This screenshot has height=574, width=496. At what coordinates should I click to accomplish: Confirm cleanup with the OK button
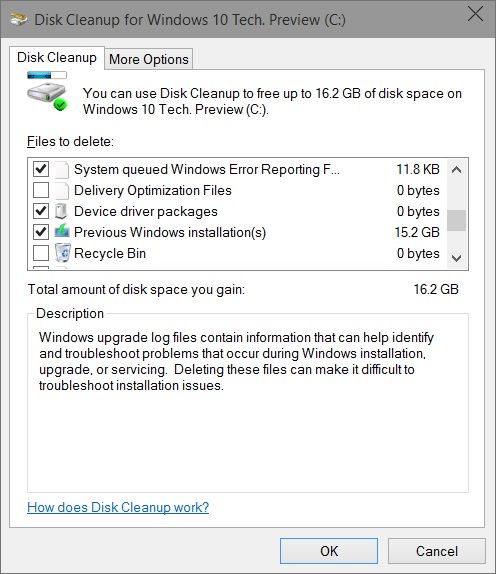[x=329, y=551]
